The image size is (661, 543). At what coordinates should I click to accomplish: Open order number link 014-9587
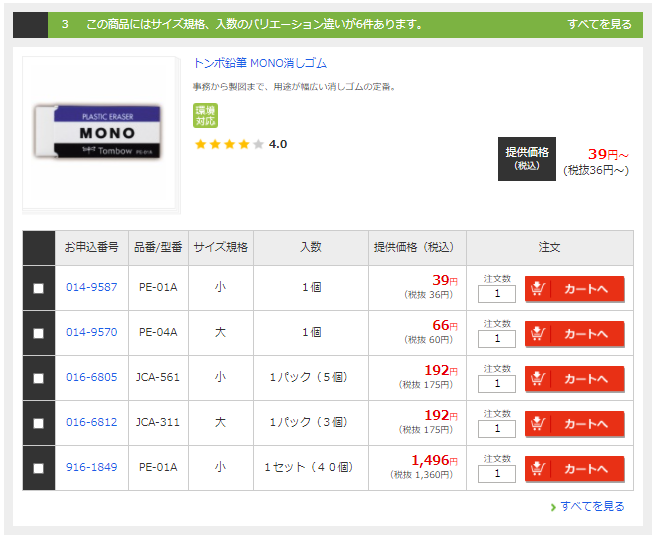point(91,288)
